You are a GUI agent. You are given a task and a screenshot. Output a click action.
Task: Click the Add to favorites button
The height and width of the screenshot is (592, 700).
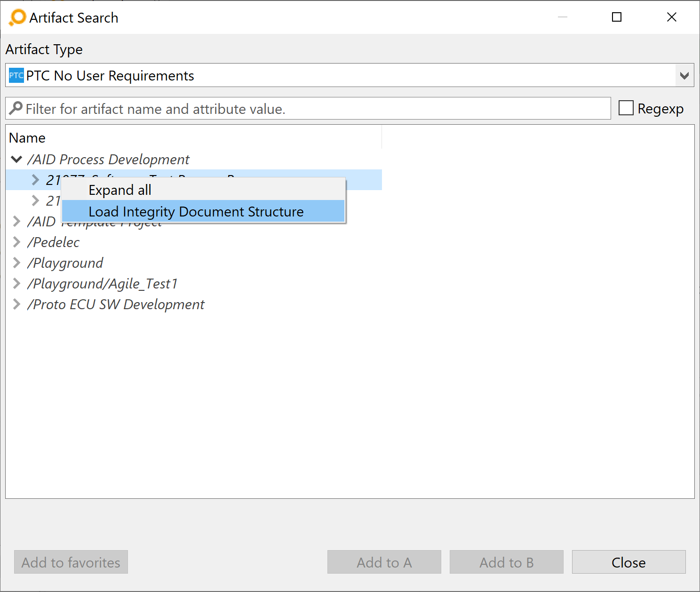(71, 562)
